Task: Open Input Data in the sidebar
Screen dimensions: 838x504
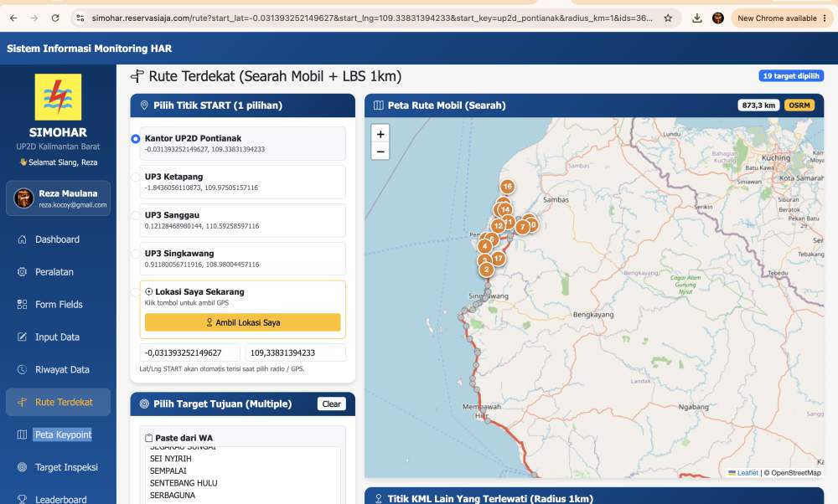Action: [59, 337]
